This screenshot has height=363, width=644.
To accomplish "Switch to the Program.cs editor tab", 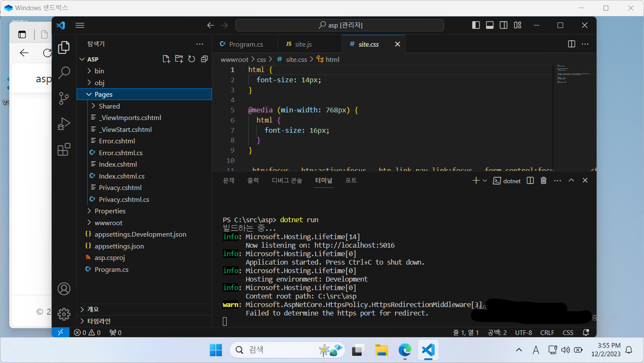I will (x=245, y=44).
